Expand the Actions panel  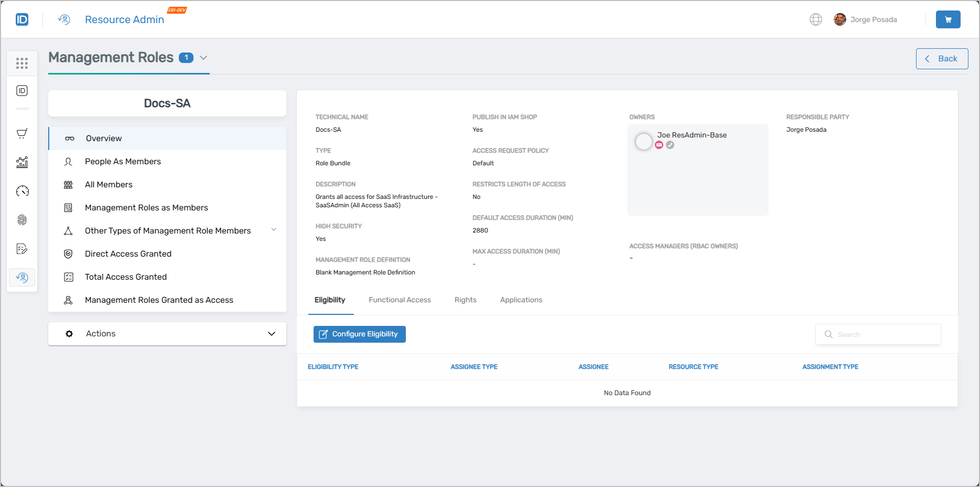tap(272, 333)
